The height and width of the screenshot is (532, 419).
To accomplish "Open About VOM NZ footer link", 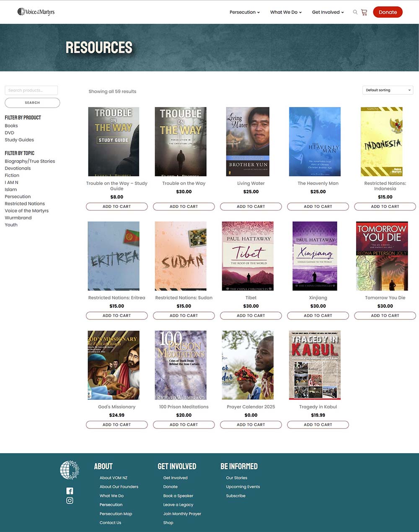I will 114,478.
